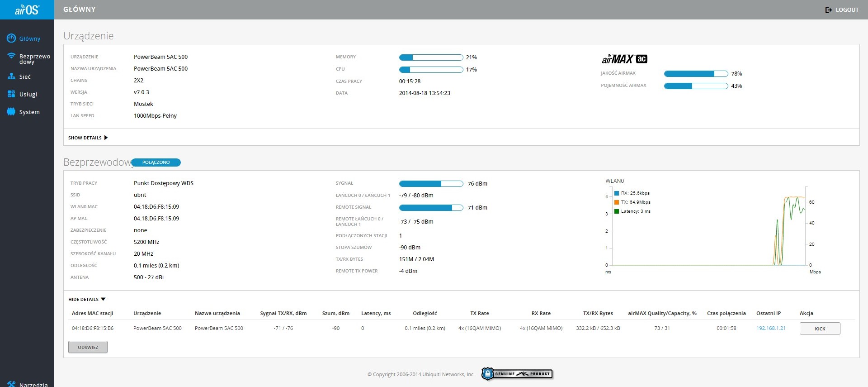Open the System gear icon in sidebar

(11, 112)
